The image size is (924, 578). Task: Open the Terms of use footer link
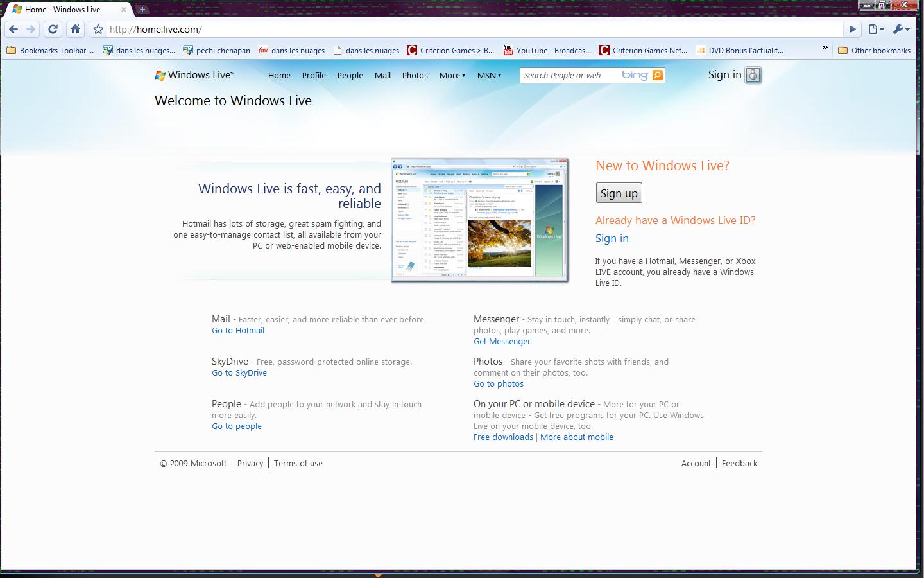coord(298,463)
